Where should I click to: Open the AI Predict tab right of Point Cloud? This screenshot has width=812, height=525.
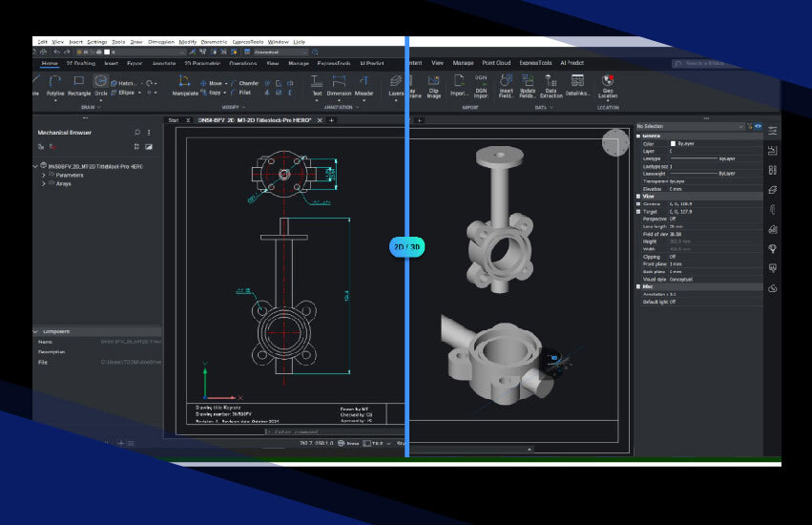pyautogui.click(x=572, y=63)
